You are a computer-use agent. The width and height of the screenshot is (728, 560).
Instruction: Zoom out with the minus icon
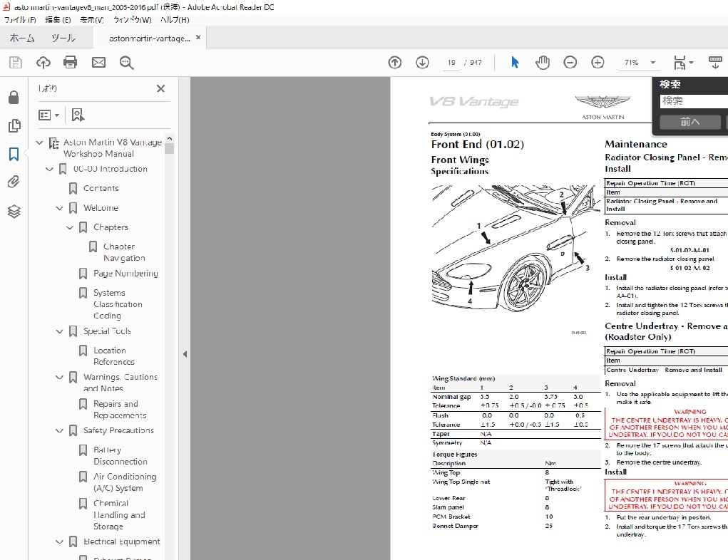(570, 62)
